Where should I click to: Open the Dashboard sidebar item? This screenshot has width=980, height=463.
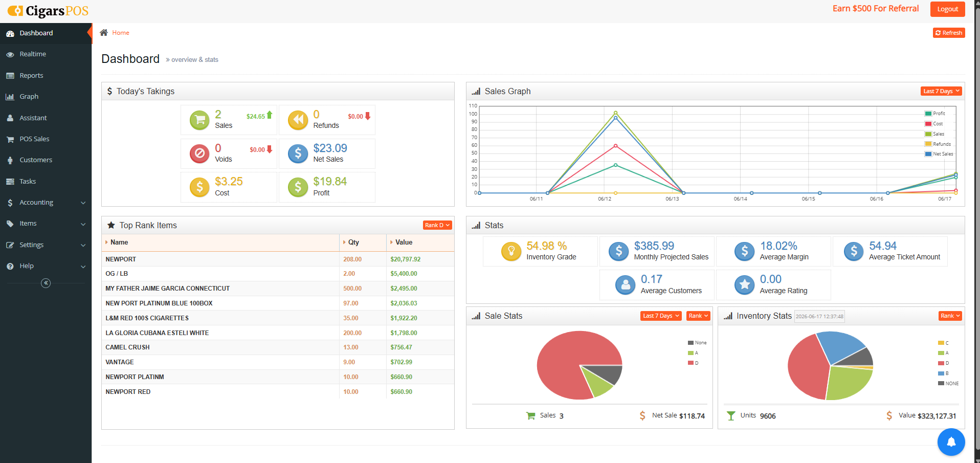(x=46, y=33)
